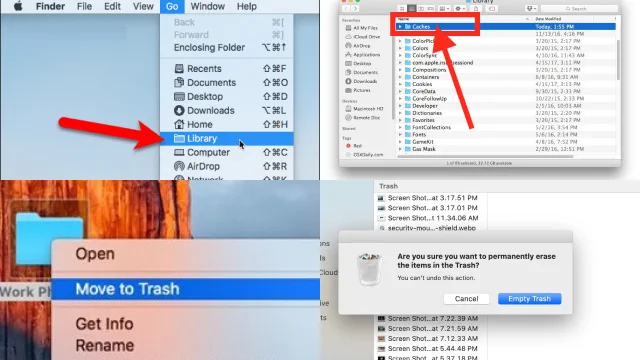Open the View menu in menu bar
Viewport: 640px width, 360px height.
(x=143, y=6)
